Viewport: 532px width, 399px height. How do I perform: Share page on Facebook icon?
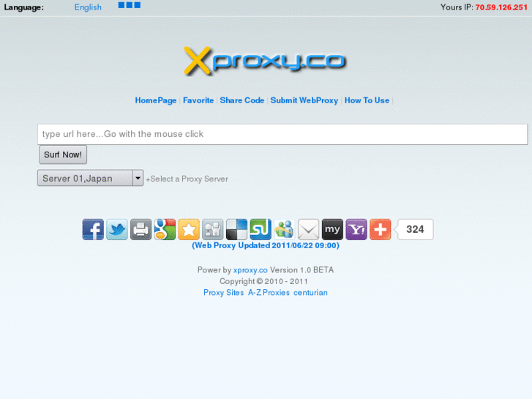[x=93, y=230]
